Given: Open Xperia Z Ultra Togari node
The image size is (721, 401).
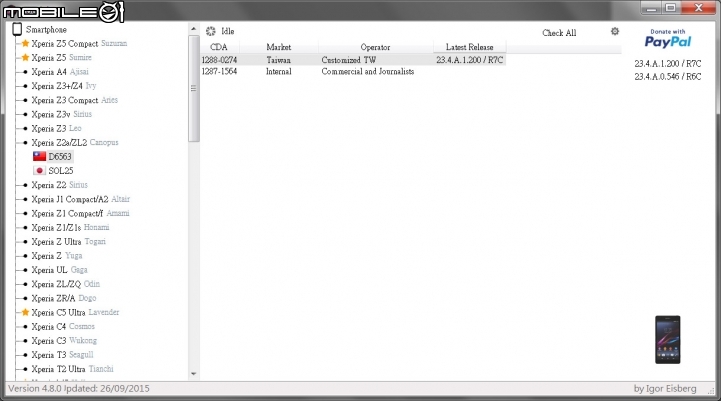Looking at the screenshot, I should [x=69, y=241].
